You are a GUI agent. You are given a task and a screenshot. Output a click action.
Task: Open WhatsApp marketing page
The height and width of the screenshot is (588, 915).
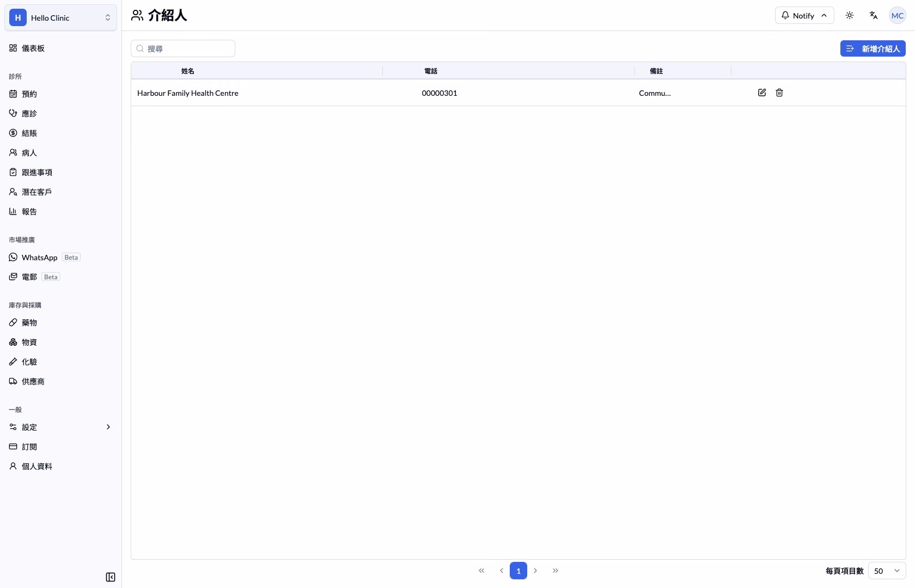point(60,257)
